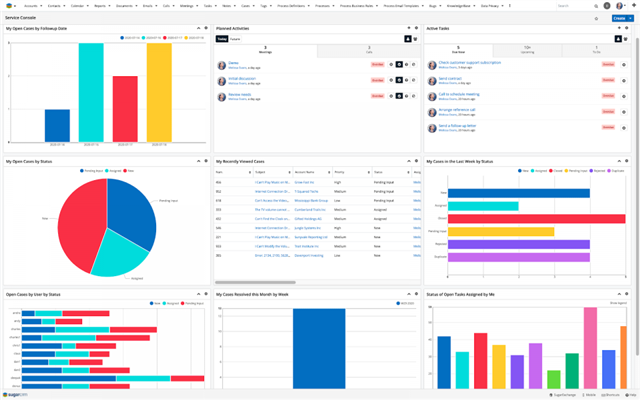This screenshot has width=640, height=400.
Task: Switch to Calls tab in Planned Activities
Action: point(369,50)
